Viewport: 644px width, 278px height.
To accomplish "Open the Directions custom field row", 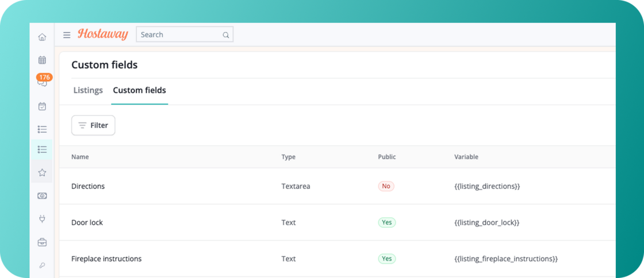I will tap(337, 186).
